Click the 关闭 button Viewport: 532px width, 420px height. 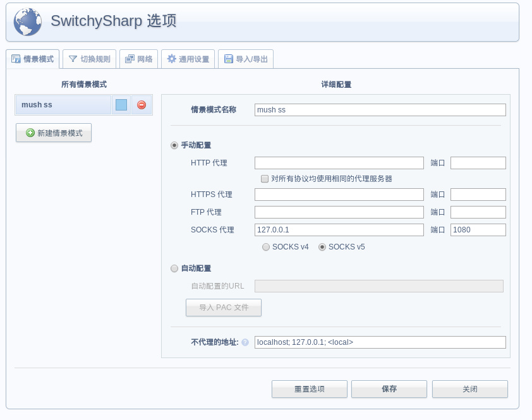(470, 389)
